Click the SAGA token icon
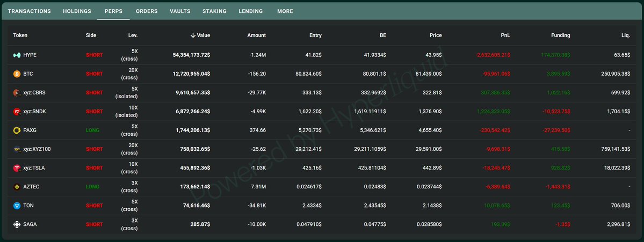This screenshot has width=644, height=242. [x=17, y=224]
